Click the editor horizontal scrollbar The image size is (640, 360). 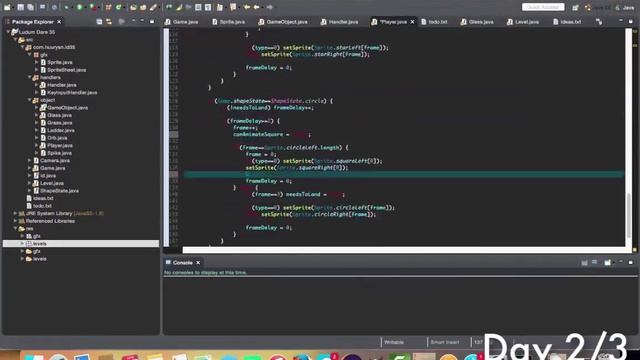coord(404,249)
